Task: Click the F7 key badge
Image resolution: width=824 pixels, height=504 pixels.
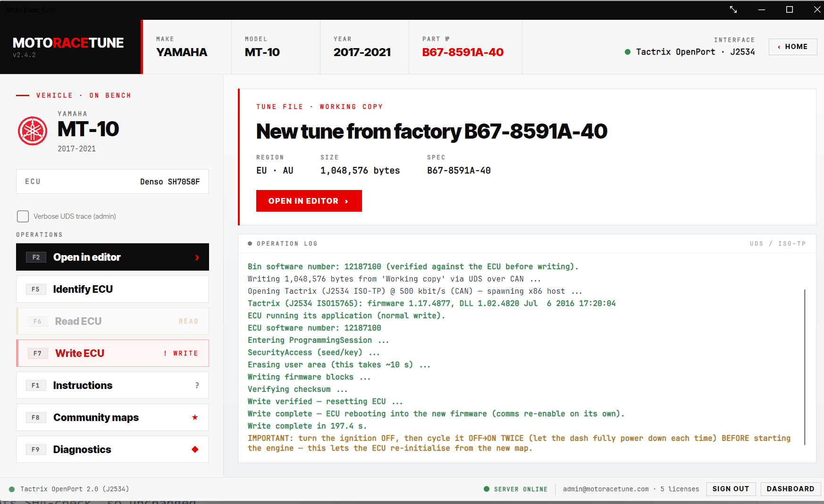Action: click(37, 353)
